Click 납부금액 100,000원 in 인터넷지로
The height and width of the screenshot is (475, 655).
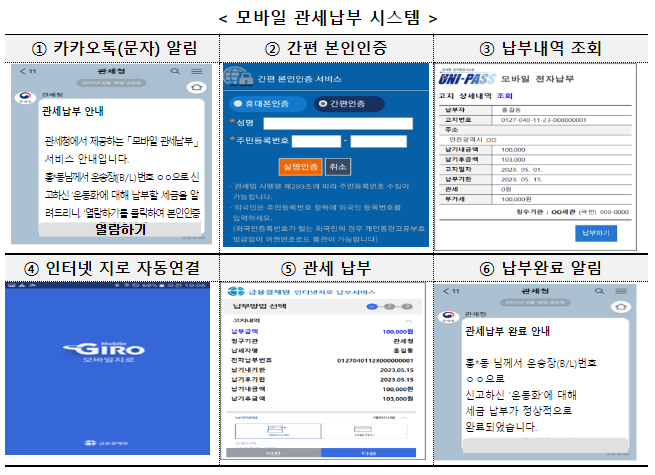398,332
